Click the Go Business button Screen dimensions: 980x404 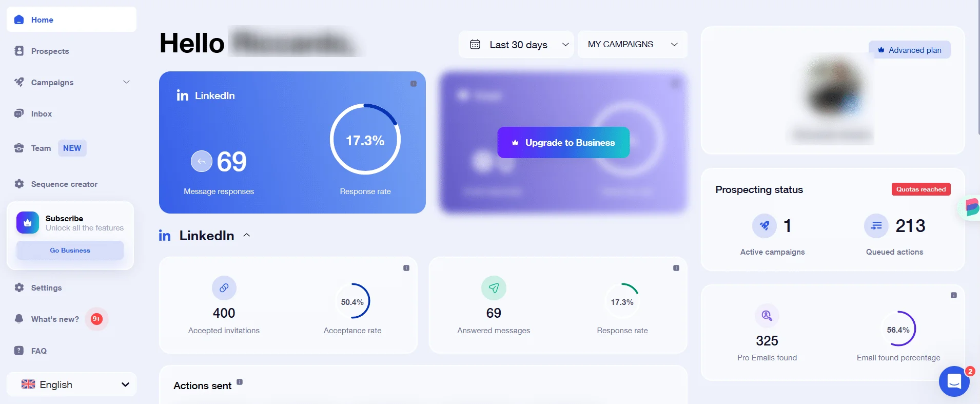[70, 250]
